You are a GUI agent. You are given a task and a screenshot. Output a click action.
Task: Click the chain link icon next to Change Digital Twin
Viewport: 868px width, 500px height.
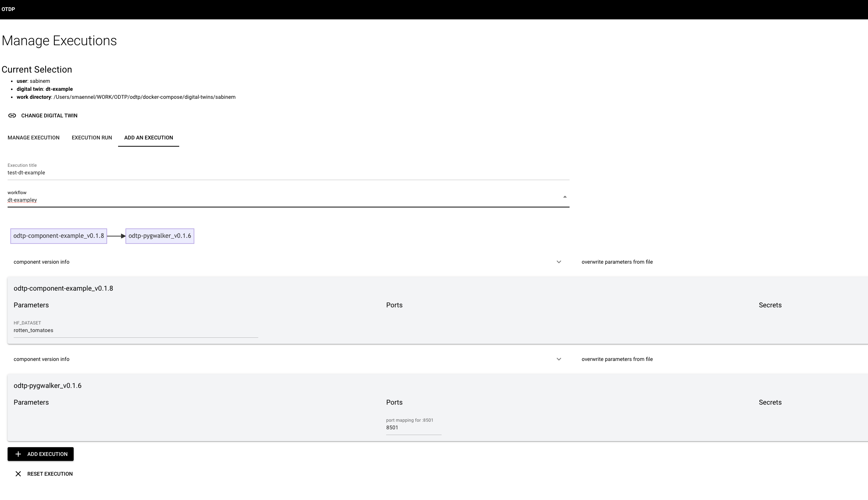[x=11, y=116]
